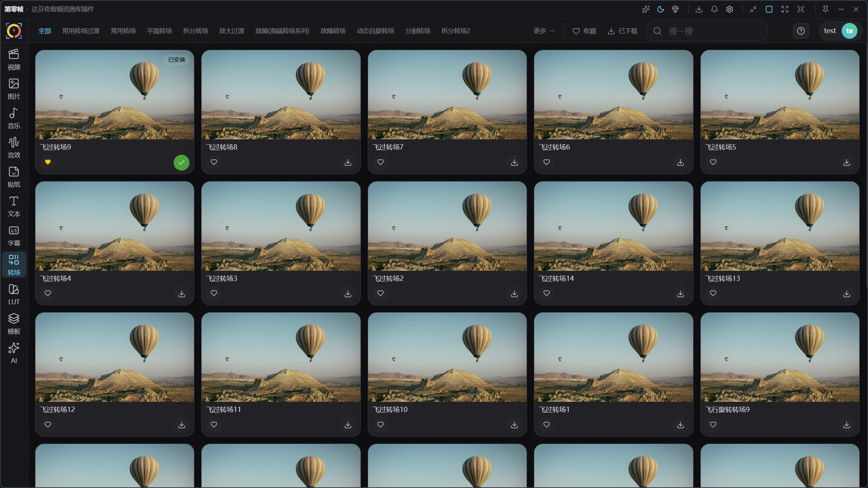The width and height of the screenshot is (868, 488).
Task: Download 飞过转场10 transition
Action: pos(514,425)
